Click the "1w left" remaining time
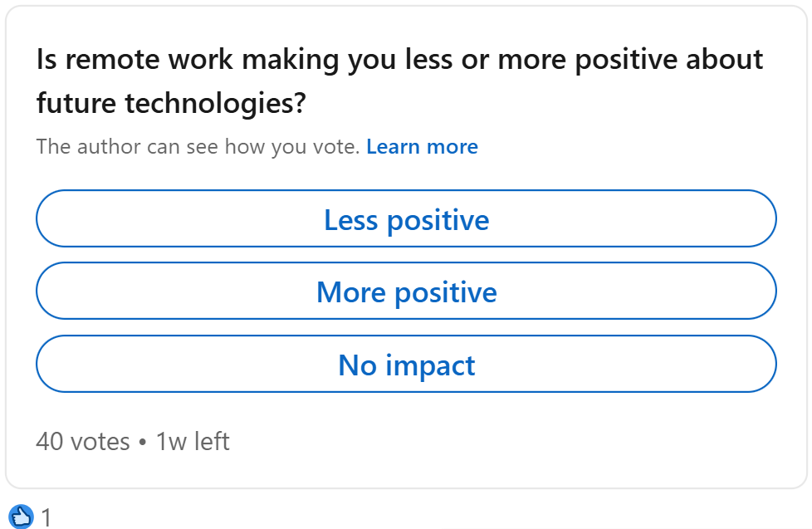This screenshot has width=812, height=529. [x=193, y=441]
